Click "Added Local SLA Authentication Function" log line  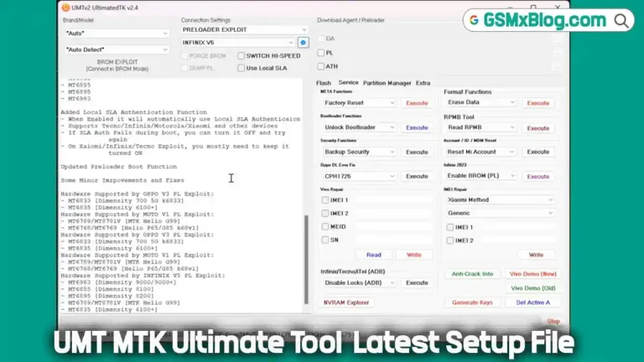click(134, 112)
